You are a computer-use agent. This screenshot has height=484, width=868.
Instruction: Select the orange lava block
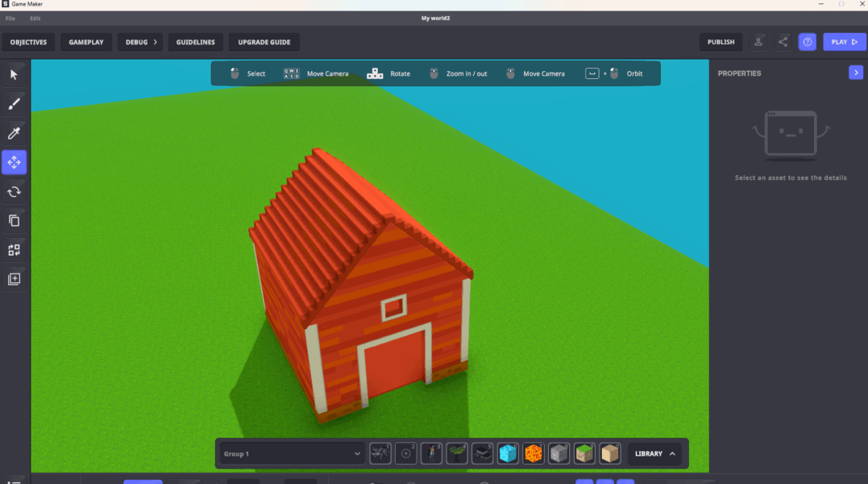(x=533, y=453)
